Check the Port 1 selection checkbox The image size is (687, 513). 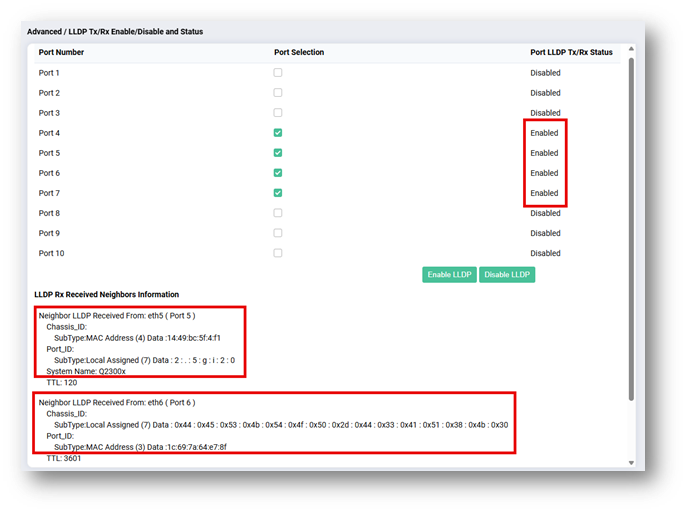click(x=278, y=73)
